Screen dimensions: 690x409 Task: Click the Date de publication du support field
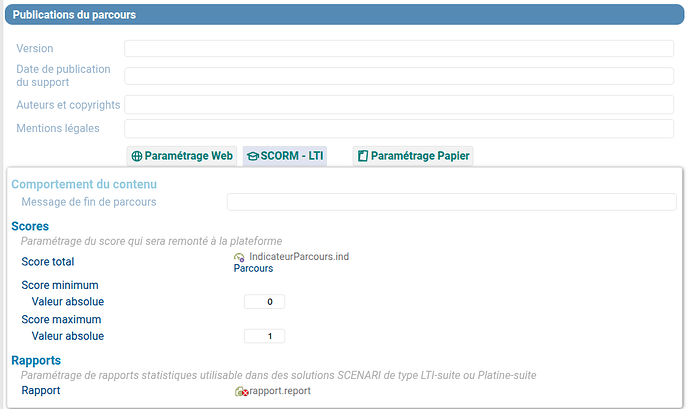pos(398,76)
